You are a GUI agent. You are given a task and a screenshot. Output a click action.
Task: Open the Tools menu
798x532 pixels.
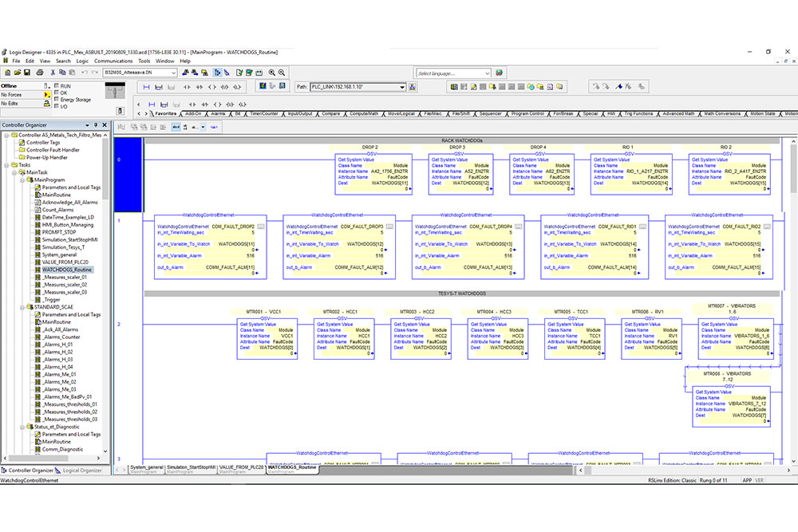coord(144,61)
